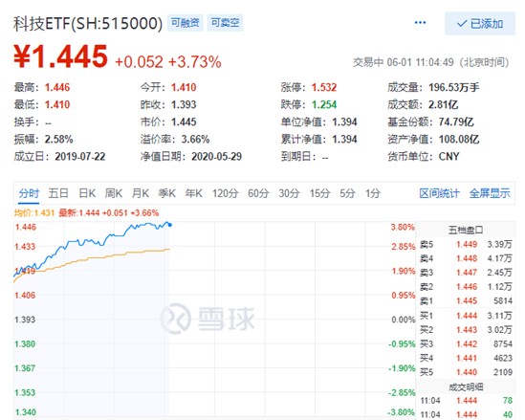Viewport: 525px width, 420px height.
Task: Open the 周K chart tab
Action: click(114, 193)
